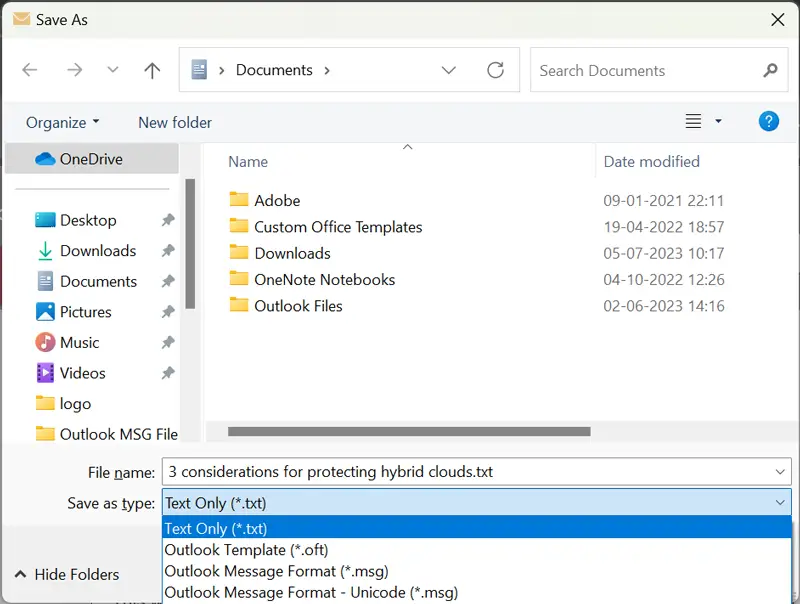The image size is (800, 604).
Task: Open the Videos shortcut in sidebar
Action: (x=82, y=373)
